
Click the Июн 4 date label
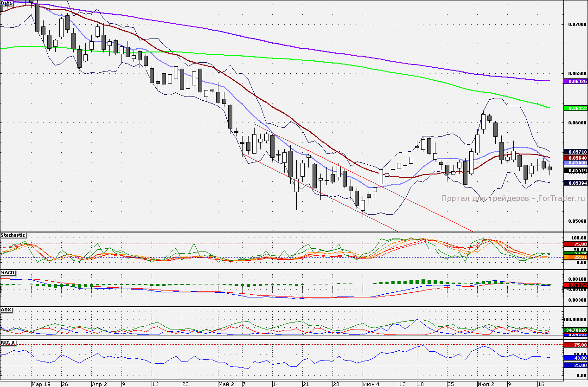coord(371,384)
